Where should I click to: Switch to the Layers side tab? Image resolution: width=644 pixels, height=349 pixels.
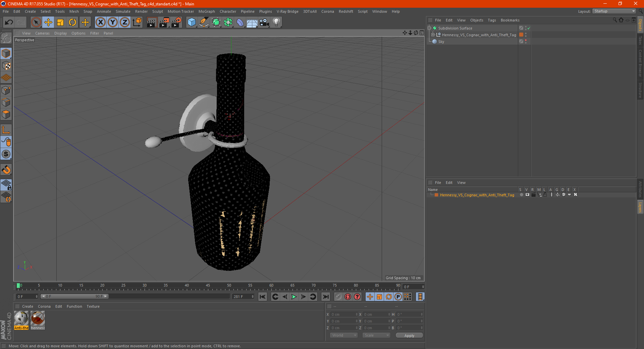pyautogui.click(x=640, y=207)
